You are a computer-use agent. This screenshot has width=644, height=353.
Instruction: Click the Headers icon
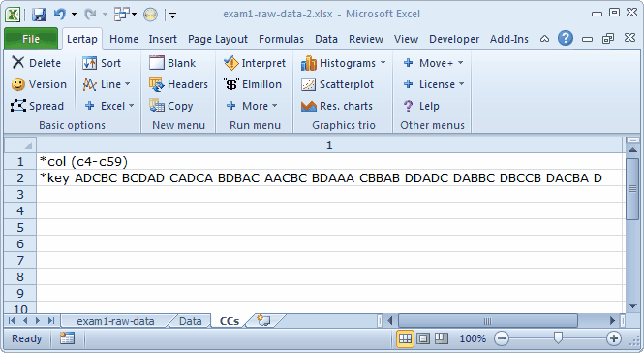(x=157, y=84)
